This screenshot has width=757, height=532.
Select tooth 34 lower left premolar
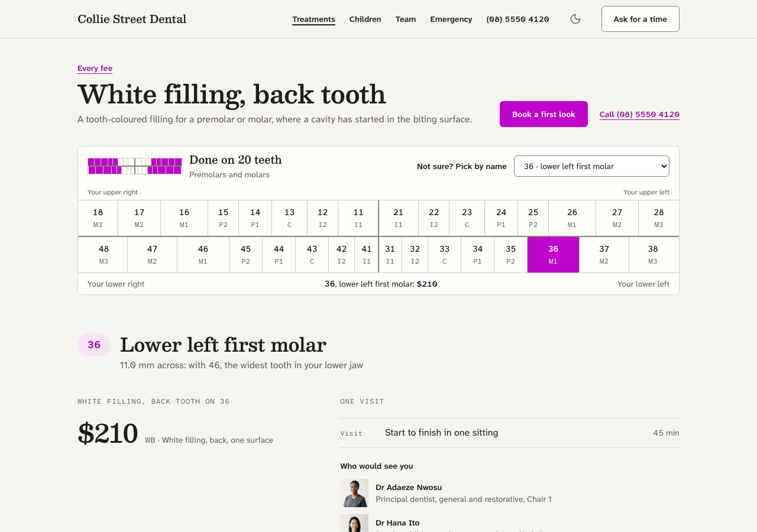(478, 255)
